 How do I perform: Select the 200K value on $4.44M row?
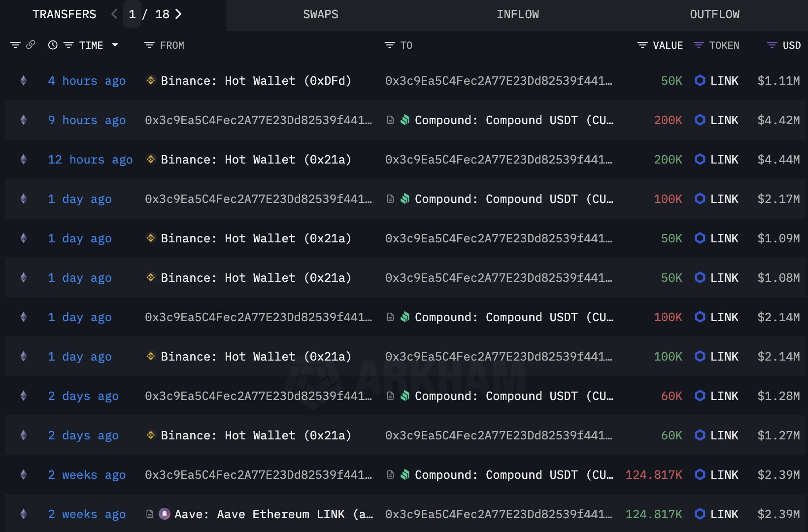coord(668,160)
